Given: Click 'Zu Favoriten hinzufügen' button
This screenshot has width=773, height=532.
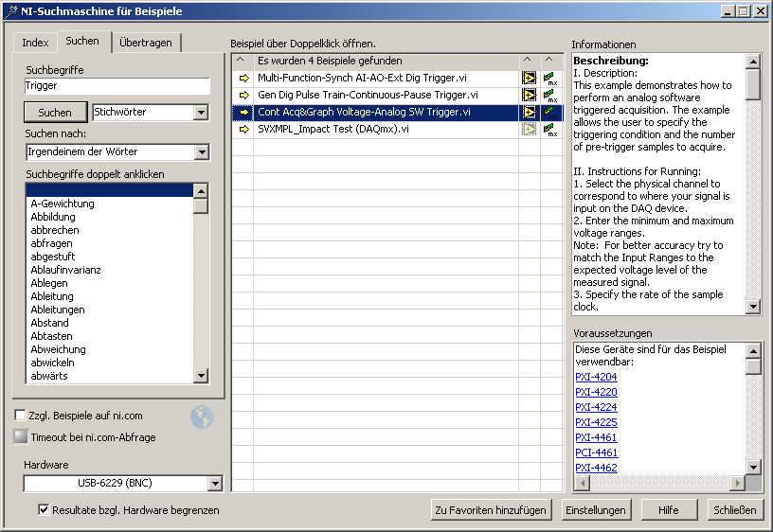Looking at the screenshot, I should pyautogui.click(x=491, y=510).
